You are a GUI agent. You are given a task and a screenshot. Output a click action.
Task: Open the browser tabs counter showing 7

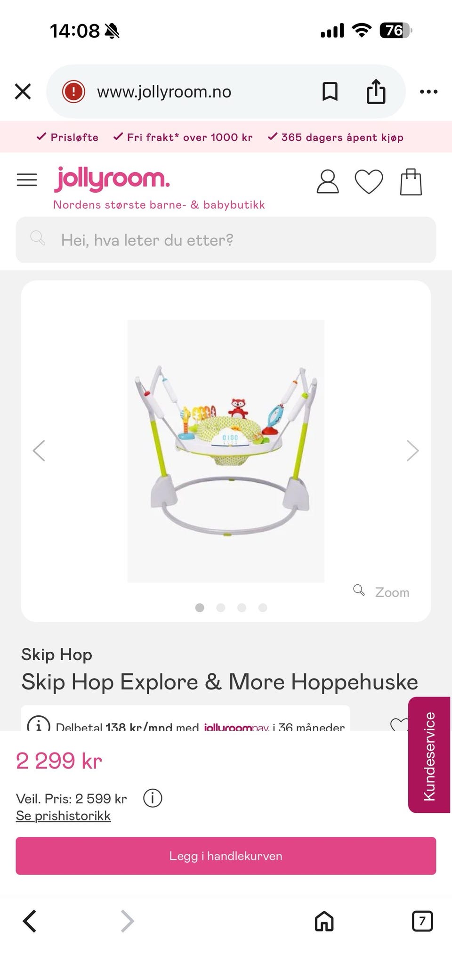tap(422, 921)
